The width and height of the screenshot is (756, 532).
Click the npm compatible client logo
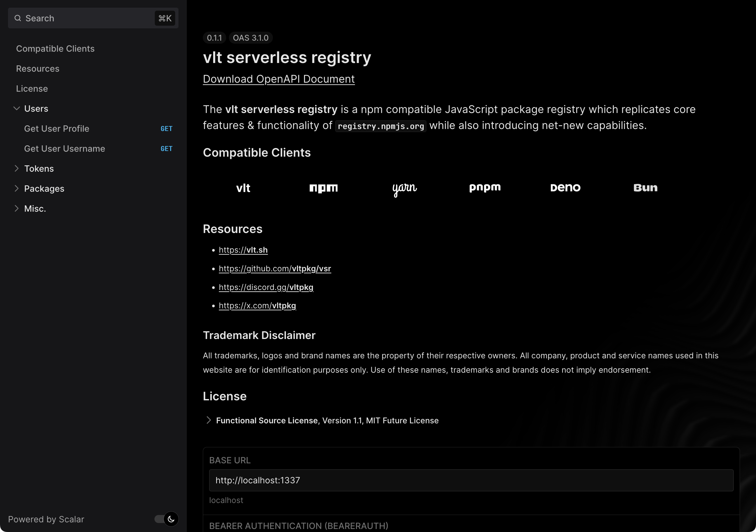[324, 188]
